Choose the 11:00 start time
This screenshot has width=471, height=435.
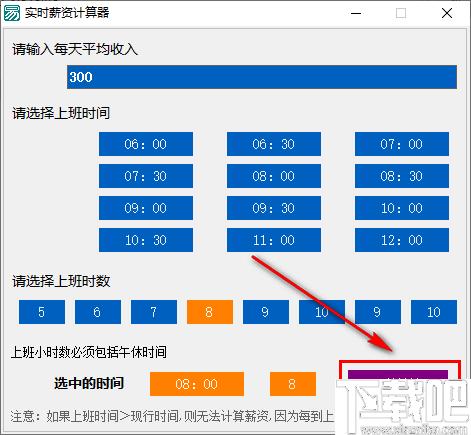274,240
